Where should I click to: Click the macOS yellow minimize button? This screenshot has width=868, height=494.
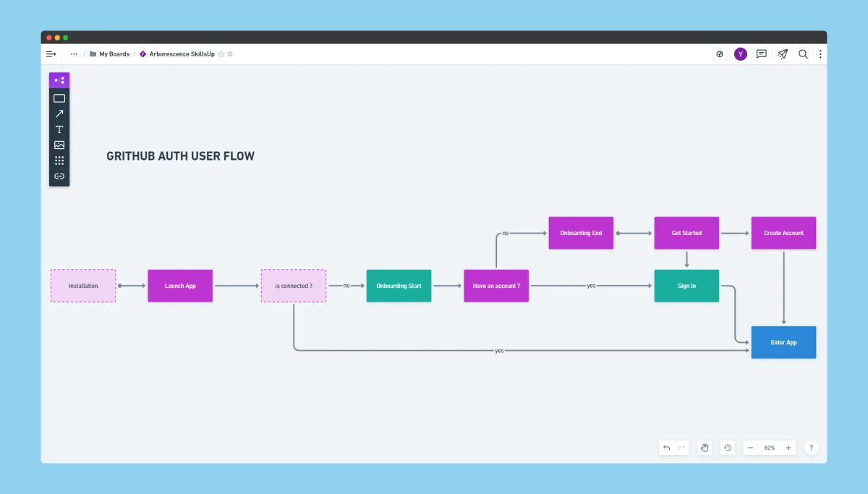point(57,37)
